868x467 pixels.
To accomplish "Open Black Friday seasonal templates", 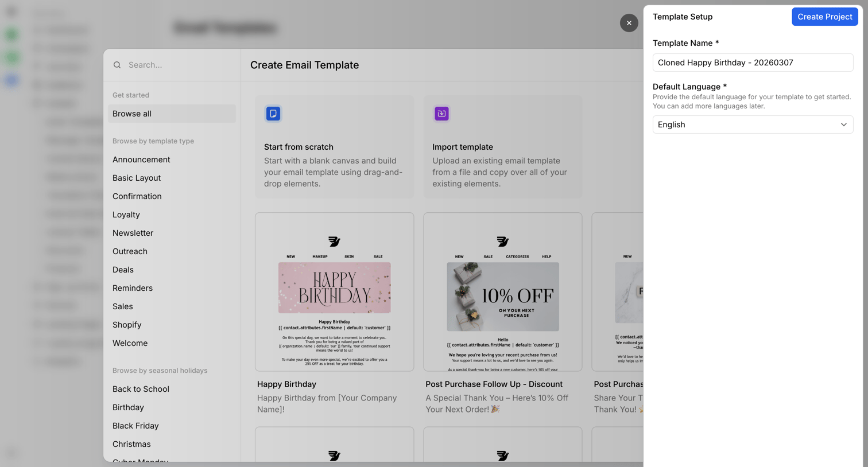I will tap(135, 426).
